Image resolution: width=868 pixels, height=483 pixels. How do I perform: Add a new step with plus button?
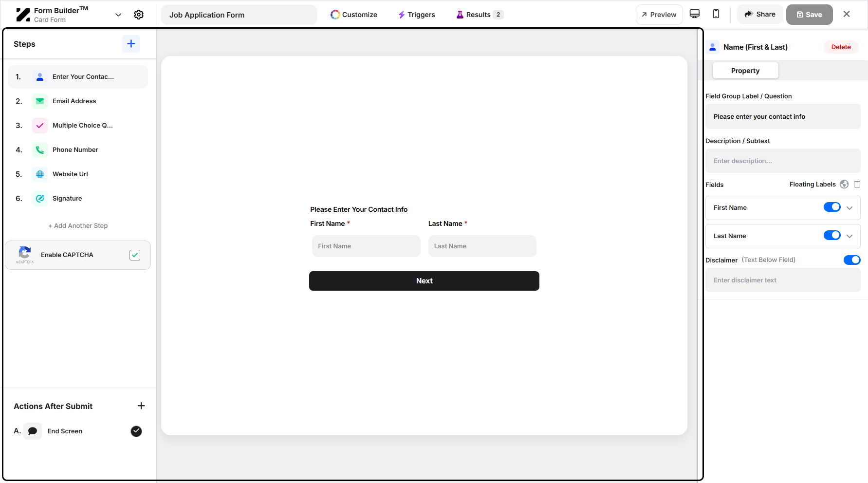[131, 44]
